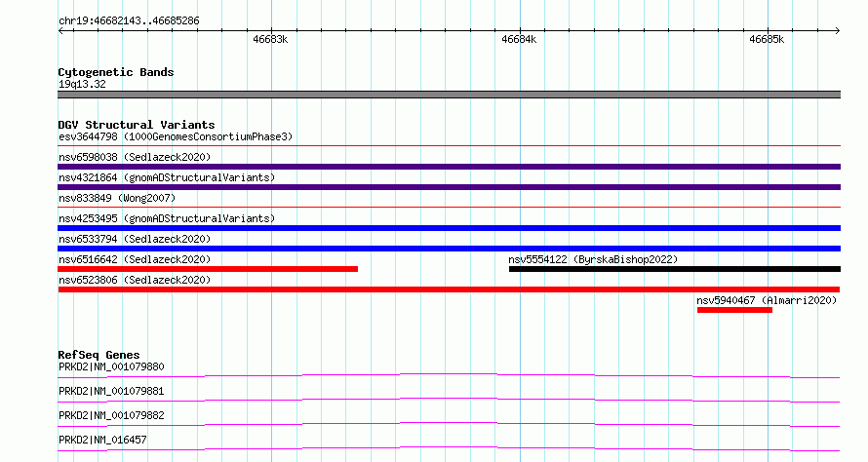
Task: Click thin red line under nsv833849
Action: pos(449,208)
